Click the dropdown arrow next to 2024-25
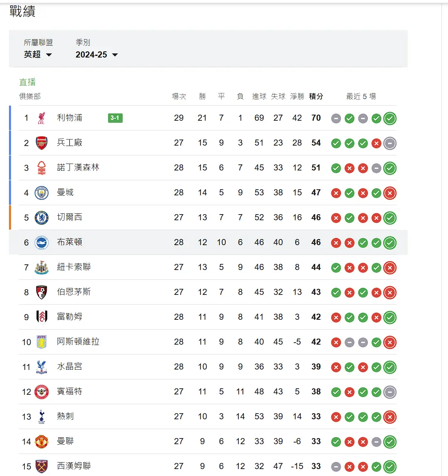The height and width of the screenshot is (476, 448). point(115,55)
